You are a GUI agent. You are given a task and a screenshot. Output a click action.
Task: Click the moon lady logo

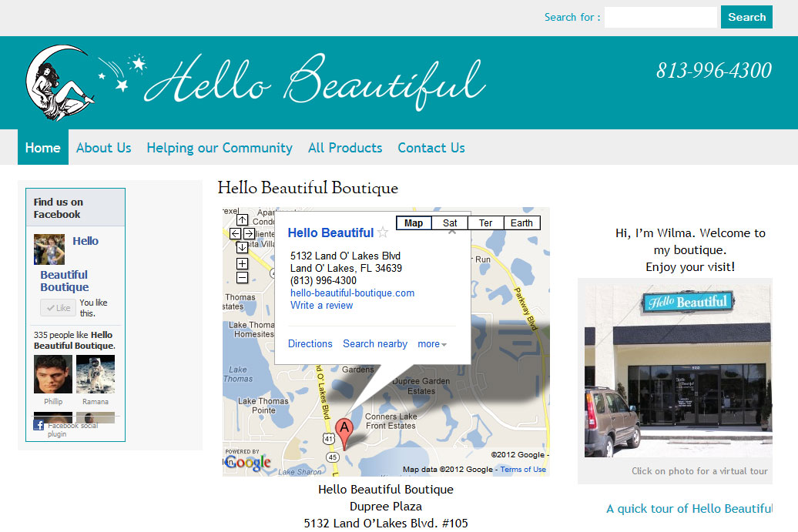(60, 82)
